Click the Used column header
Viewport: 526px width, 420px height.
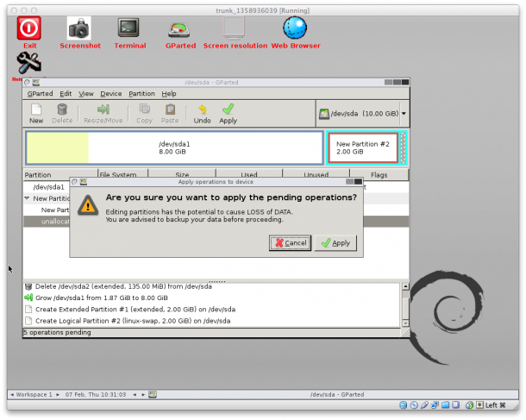pyautogui.click(x=249, y=173)
